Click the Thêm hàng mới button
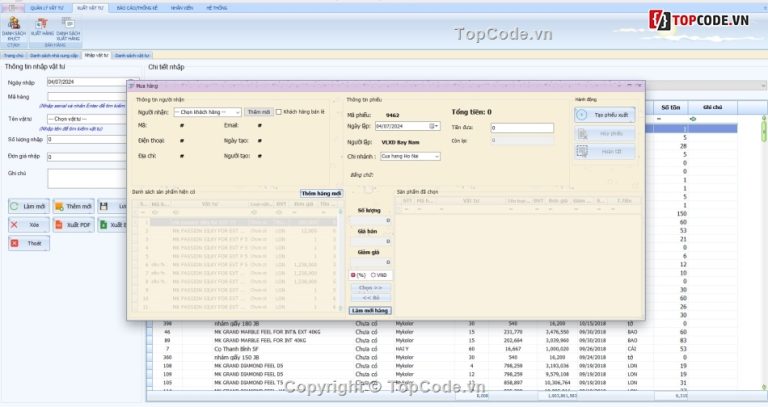 321,193
